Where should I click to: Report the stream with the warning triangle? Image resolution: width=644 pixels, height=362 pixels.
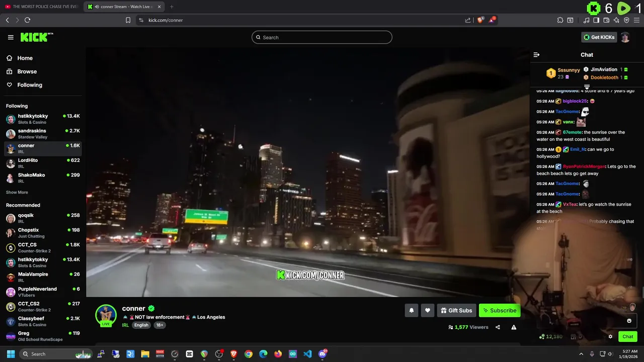[x=514, y=327]
